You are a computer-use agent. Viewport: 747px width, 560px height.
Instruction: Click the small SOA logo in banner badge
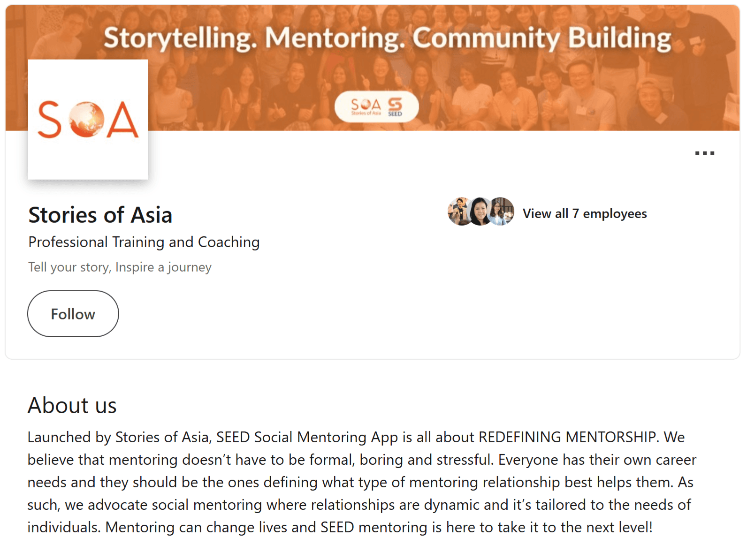(366, 106)
